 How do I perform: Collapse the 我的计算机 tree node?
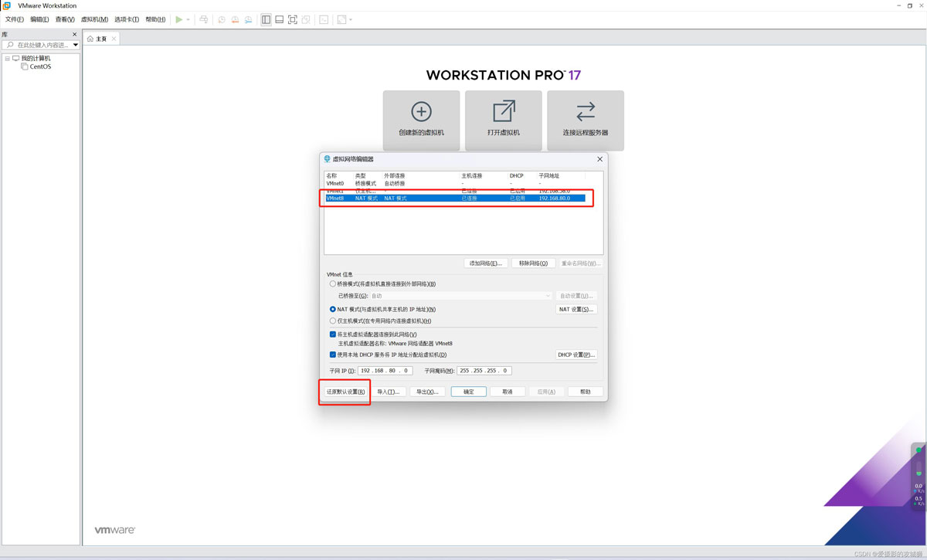point(8,59)
